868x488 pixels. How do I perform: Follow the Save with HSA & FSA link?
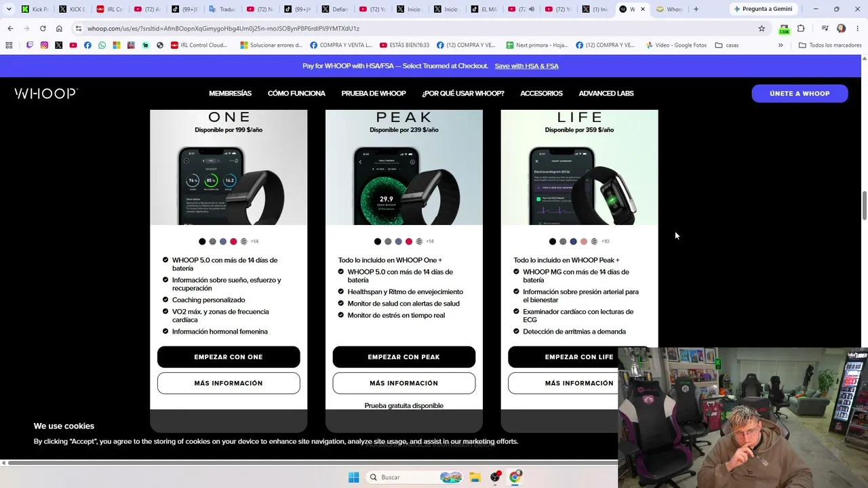point(527,66)
